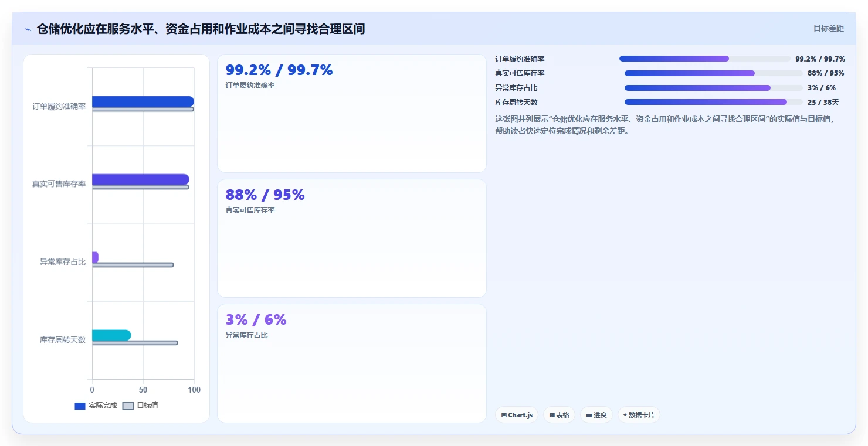
Task: Click the main title 仓储优化应在服务水平
Action: click(x=201, y=29)
